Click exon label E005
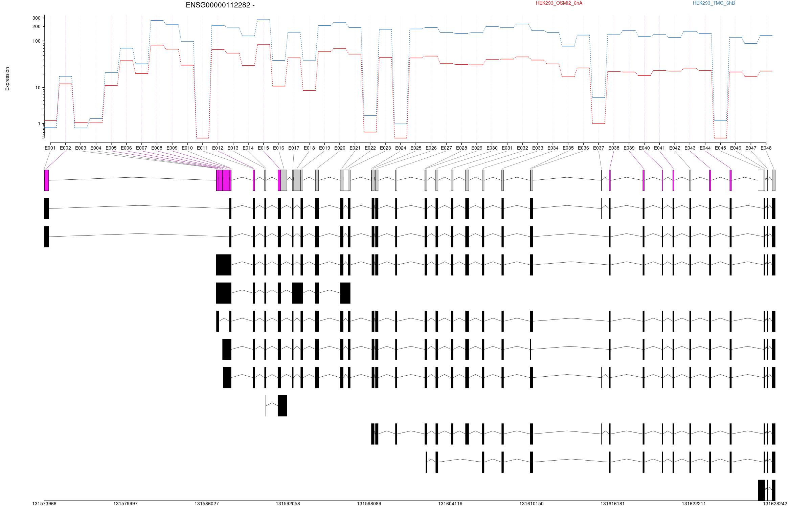 click(x=111, y=148)
